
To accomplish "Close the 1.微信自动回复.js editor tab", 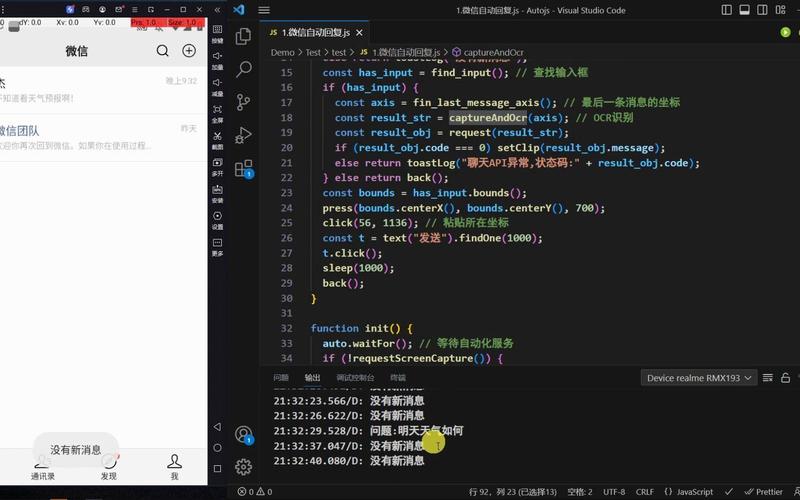I will point(359,33).
